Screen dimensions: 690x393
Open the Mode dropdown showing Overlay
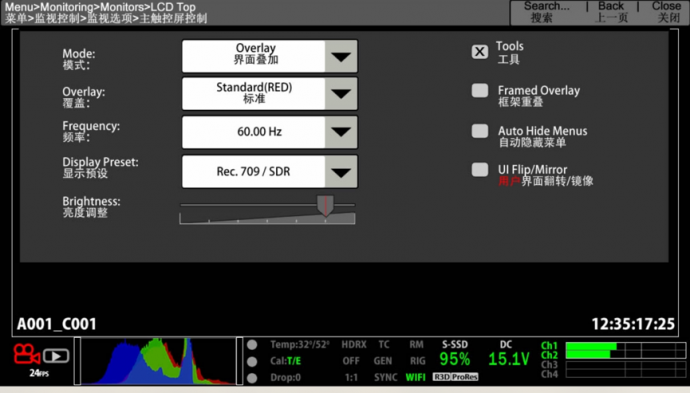tap(270, 56)
